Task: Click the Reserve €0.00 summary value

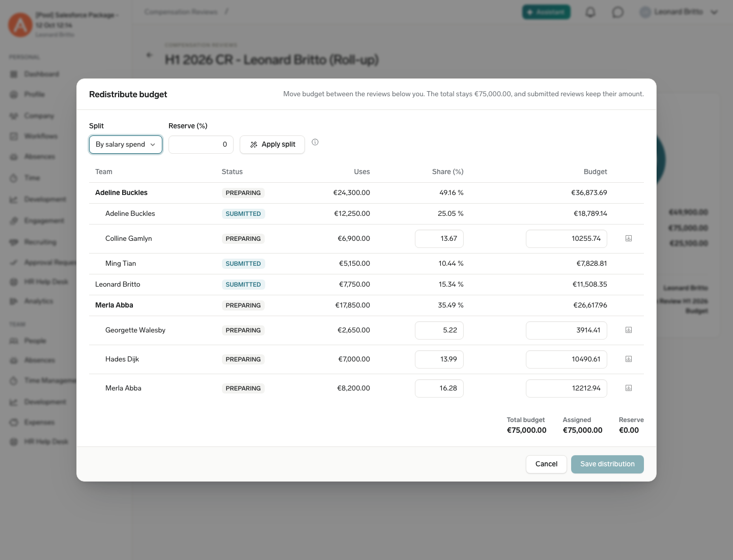Action: (629, 430)
